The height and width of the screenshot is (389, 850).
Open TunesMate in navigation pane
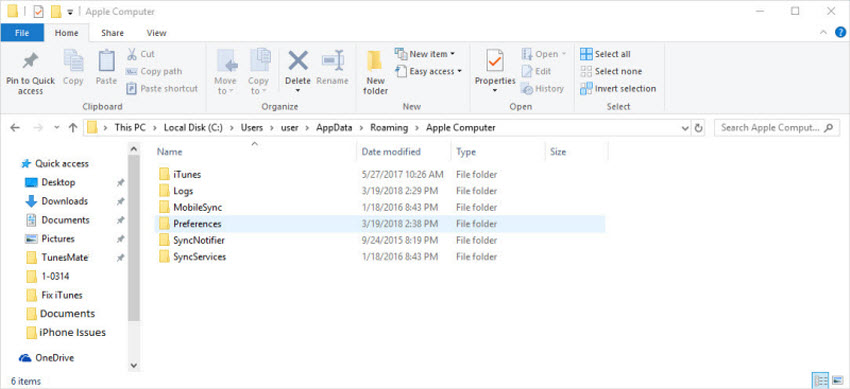pos(57,257)
